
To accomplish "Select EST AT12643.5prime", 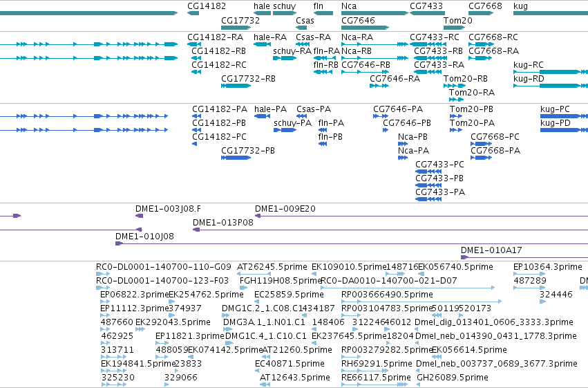I will [295, 378].
